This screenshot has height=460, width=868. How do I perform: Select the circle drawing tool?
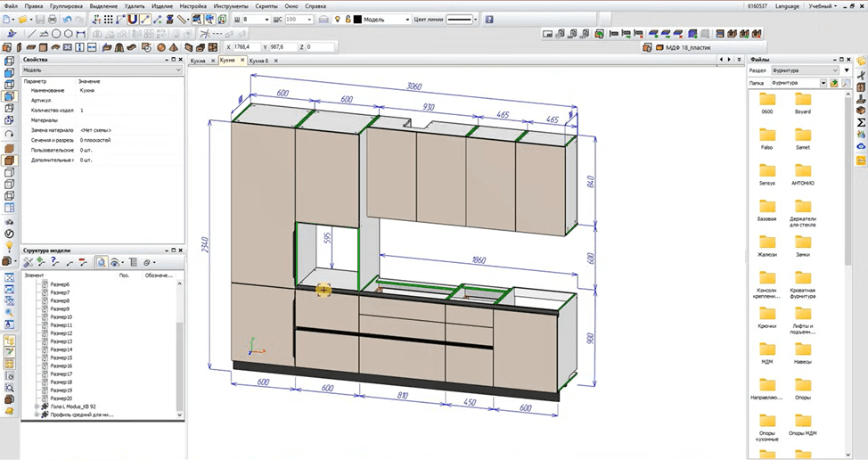56,34
